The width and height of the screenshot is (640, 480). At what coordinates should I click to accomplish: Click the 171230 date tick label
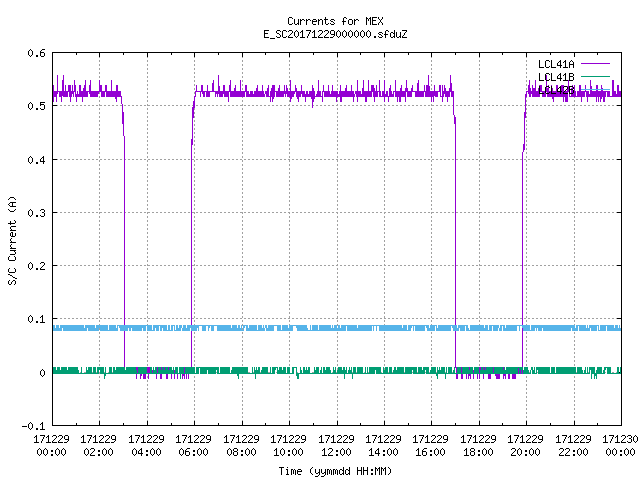[x=620, y=439]
